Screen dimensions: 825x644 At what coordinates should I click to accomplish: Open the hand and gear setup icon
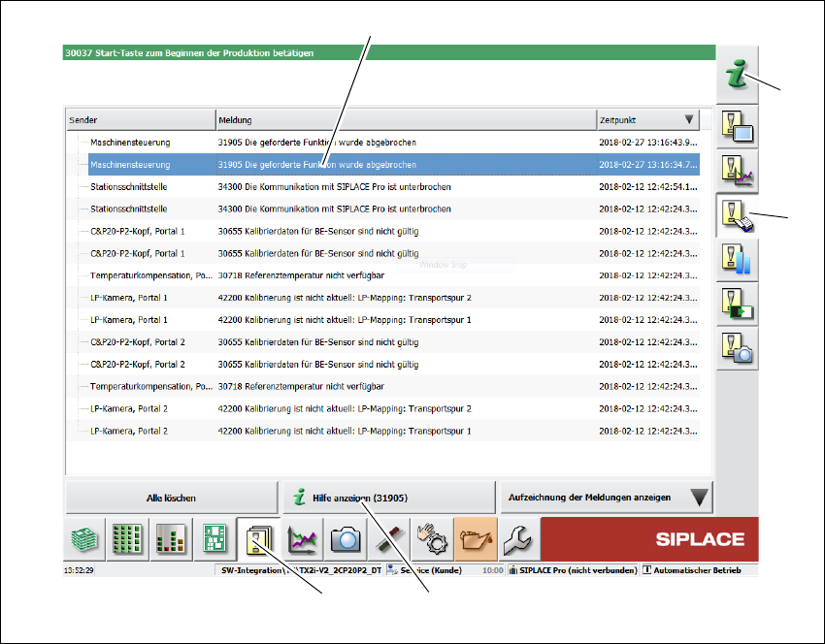(x=433, y=539)
